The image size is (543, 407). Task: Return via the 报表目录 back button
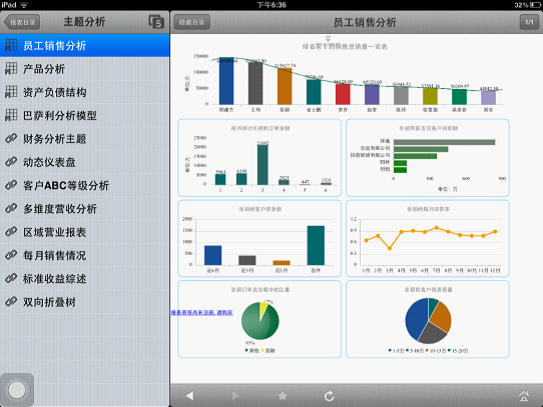22,22
